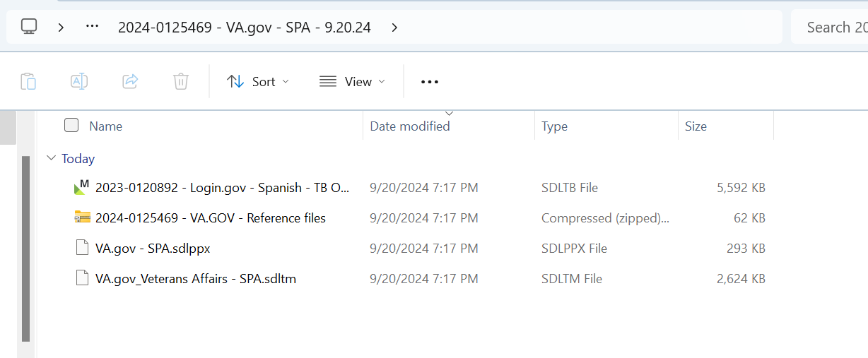Sort by the Size column header
This screenshot has height=358, width=868.
[696, 126]
